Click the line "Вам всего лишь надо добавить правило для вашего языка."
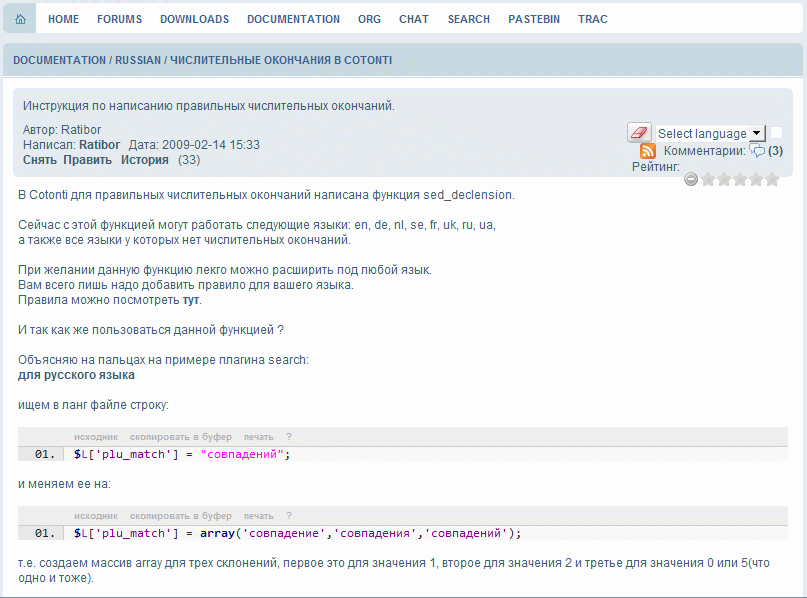The width and height of the screenshot is (807, 598). [x=186, y=285]
